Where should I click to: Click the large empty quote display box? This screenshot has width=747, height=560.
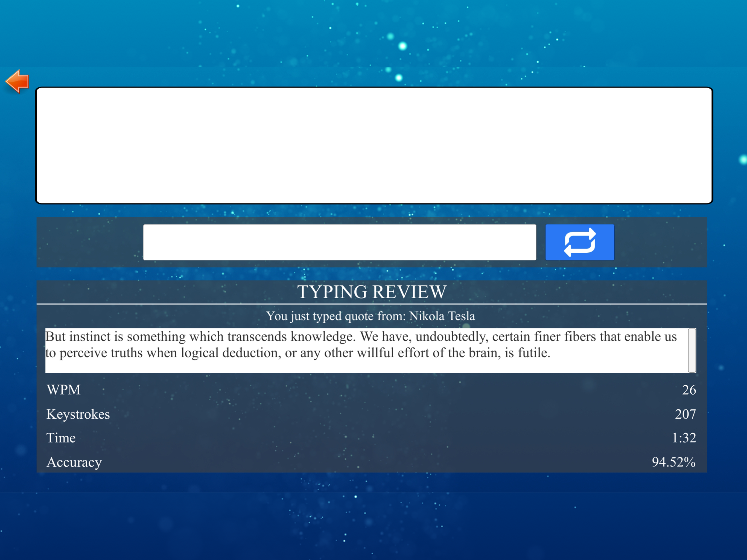374,145
